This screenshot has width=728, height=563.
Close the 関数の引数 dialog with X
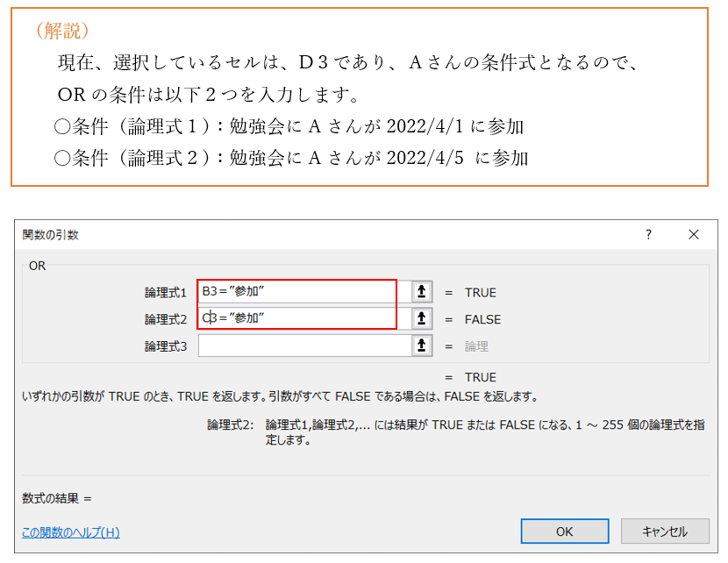pyautogui.click(x=694, y=234)
